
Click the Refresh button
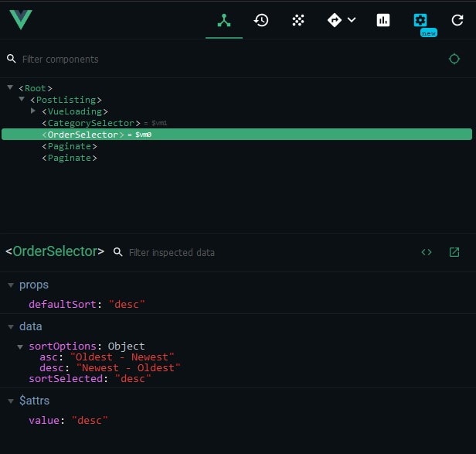[x=457, y=20]
